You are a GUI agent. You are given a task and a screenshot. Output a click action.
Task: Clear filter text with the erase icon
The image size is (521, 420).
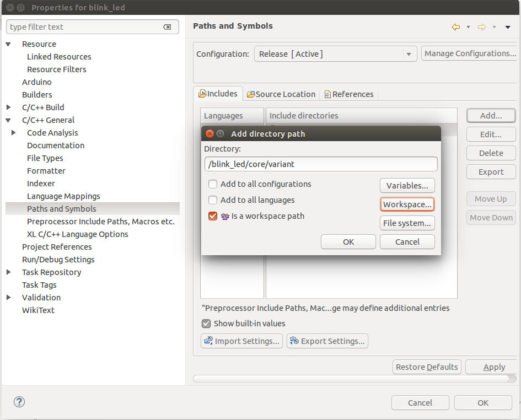click(167, 27)
